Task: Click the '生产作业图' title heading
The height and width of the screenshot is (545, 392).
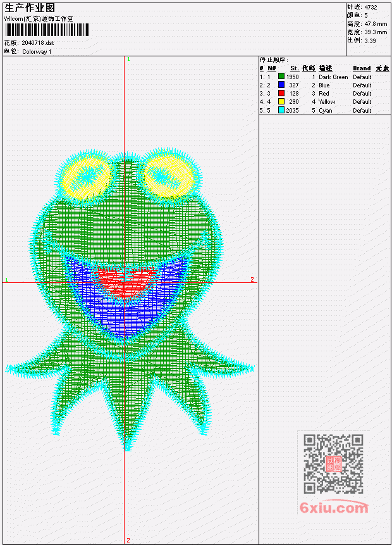Action: click(30, 8)
